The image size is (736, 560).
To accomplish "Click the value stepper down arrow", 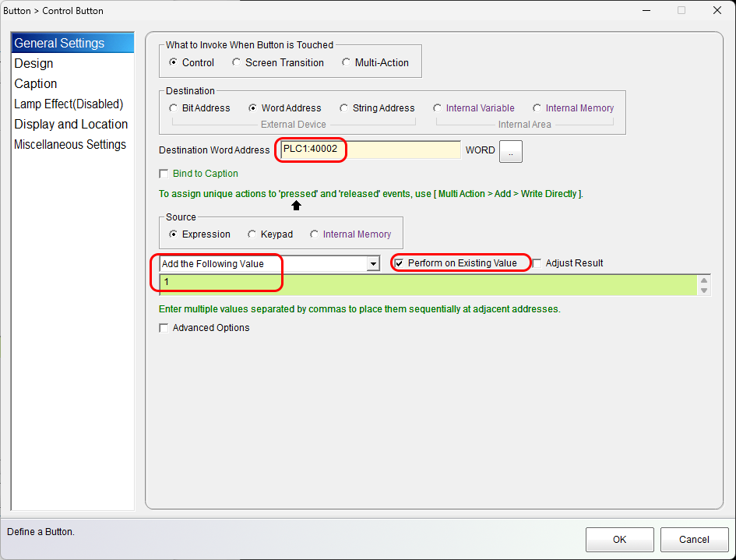I will [x=704, y=291].
